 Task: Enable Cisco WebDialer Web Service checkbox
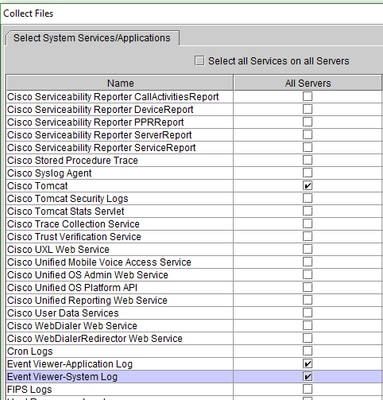click(x=308, y=326)
